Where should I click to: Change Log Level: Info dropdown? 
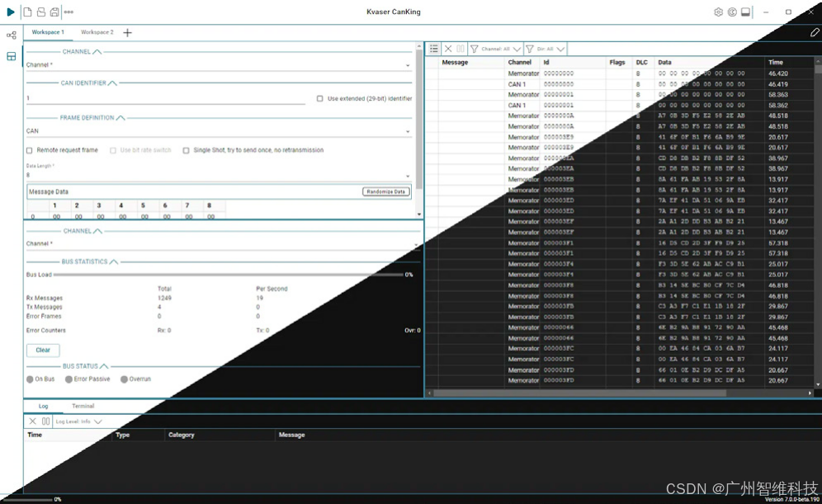[x=78, y=422]
